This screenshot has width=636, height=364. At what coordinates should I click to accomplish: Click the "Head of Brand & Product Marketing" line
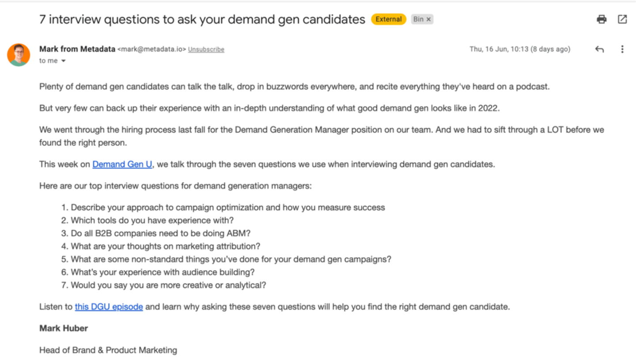point(108,350)
